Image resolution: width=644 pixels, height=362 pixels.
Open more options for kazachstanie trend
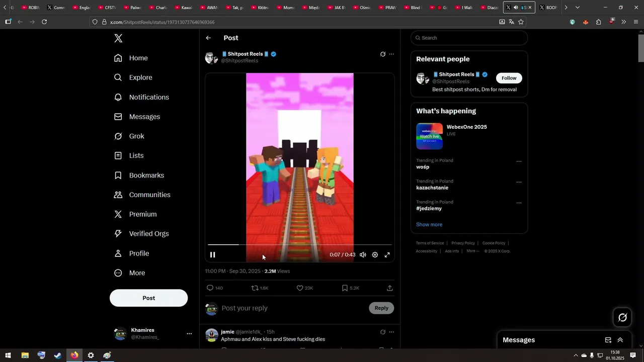click(x=519, y=183)
